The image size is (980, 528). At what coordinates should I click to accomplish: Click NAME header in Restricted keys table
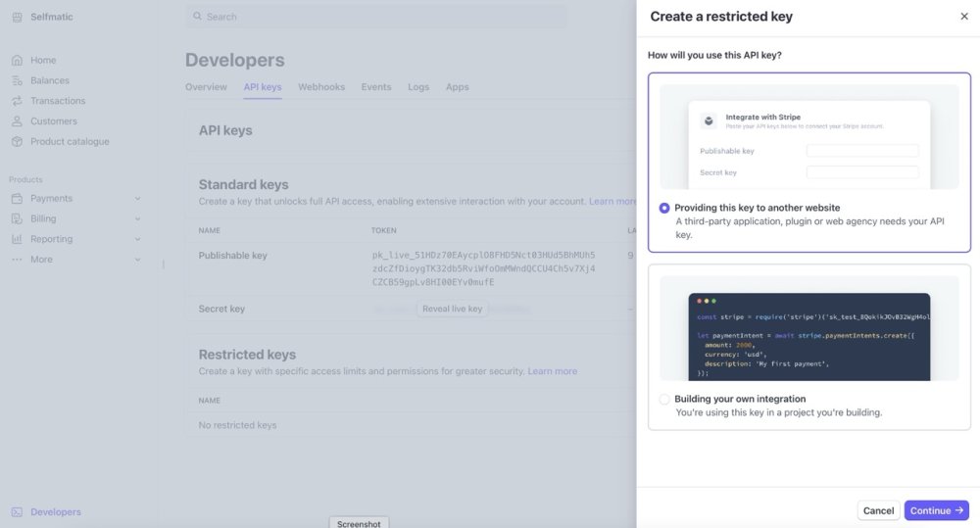[210, 401]
